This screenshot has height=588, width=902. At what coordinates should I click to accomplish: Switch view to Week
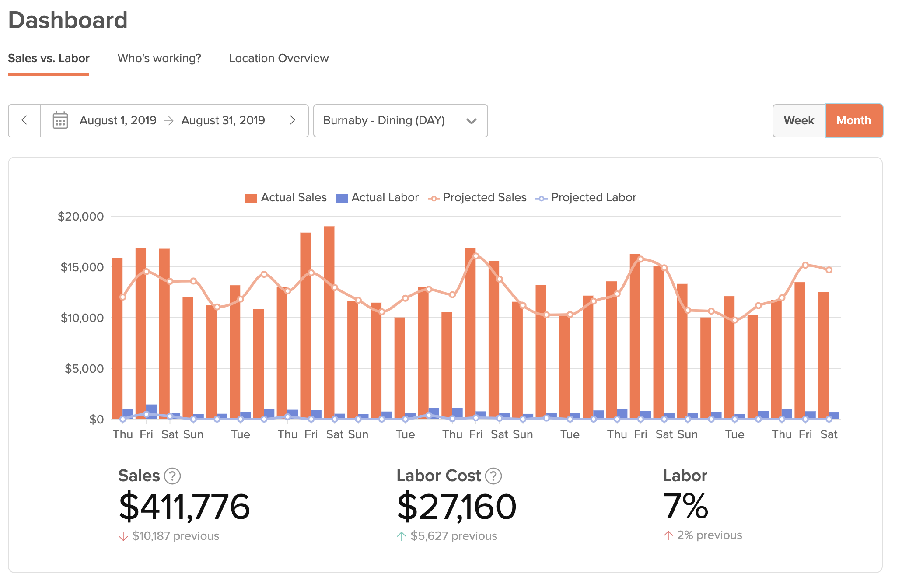(x=799, y=120)
